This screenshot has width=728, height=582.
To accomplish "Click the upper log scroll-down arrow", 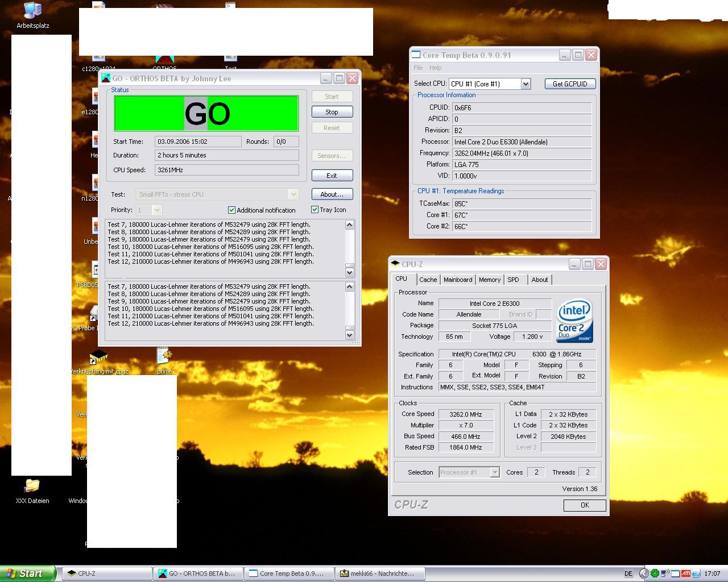I will (350, 273).
